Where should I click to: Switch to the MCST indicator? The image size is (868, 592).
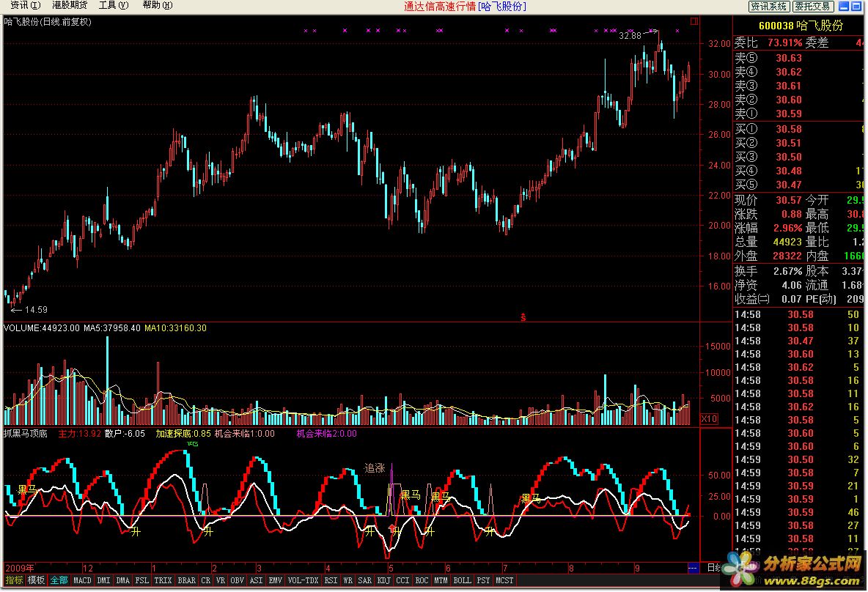504,580
